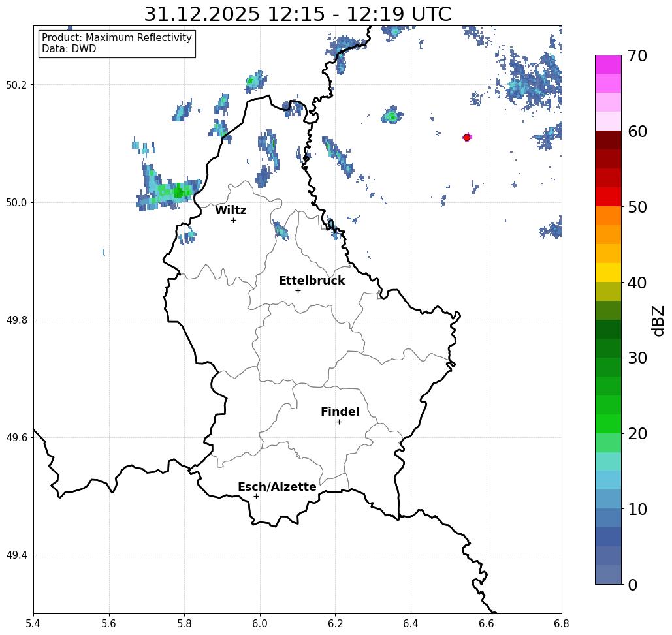Click the plus marker below the Wiltz label
This screenshot has height=635, width=672.
pyautogui.click(x=234, y=220)
